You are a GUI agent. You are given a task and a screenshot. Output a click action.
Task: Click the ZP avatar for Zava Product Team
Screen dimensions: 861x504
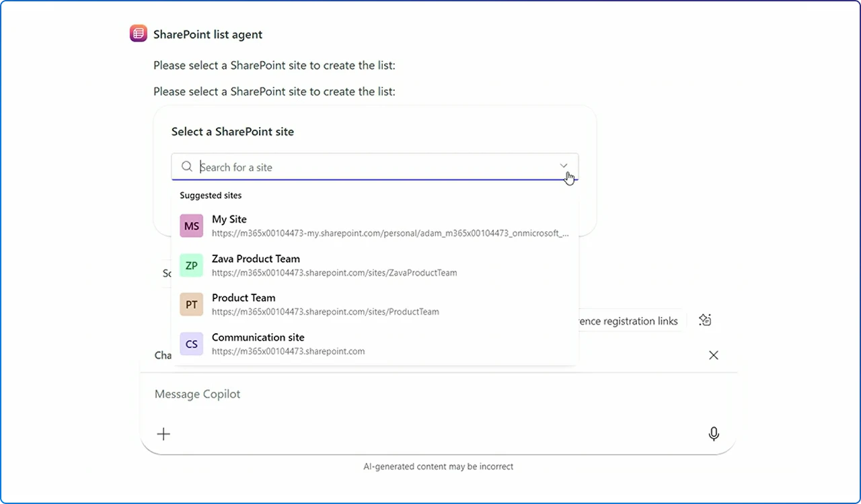click(x=191, y=265)
